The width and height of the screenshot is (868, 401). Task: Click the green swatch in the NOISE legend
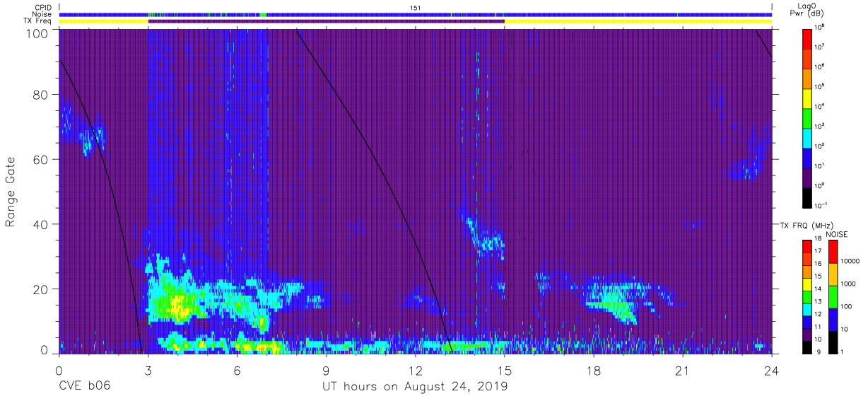pyautogui.click(x=833, y=296)
